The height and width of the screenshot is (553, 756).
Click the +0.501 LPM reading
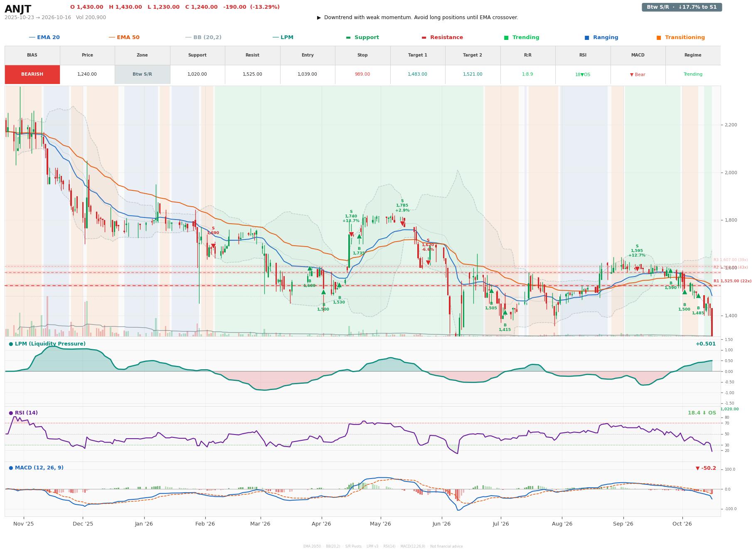tap(706, 344)
